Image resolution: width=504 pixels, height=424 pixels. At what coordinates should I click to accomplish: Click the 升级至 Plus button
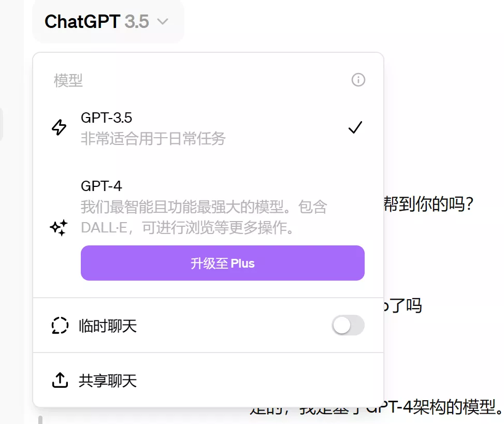coord(222,263)
